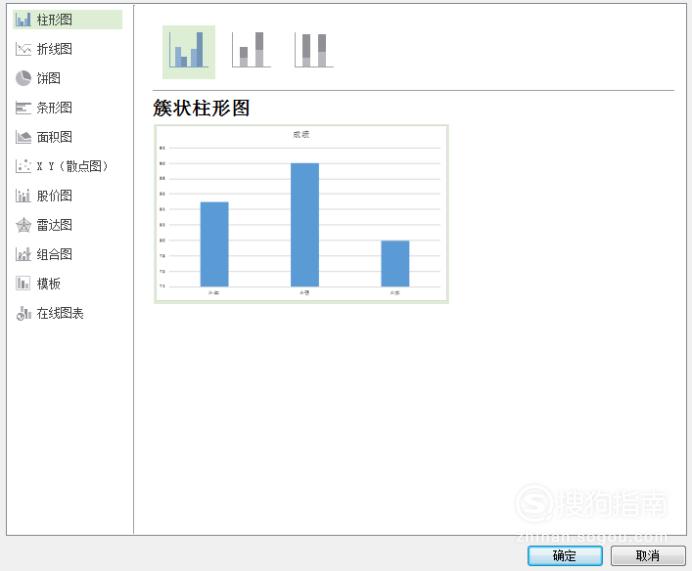Click the clustered column chart preview thumbnail
692x571 pixels.
[301, 214]
